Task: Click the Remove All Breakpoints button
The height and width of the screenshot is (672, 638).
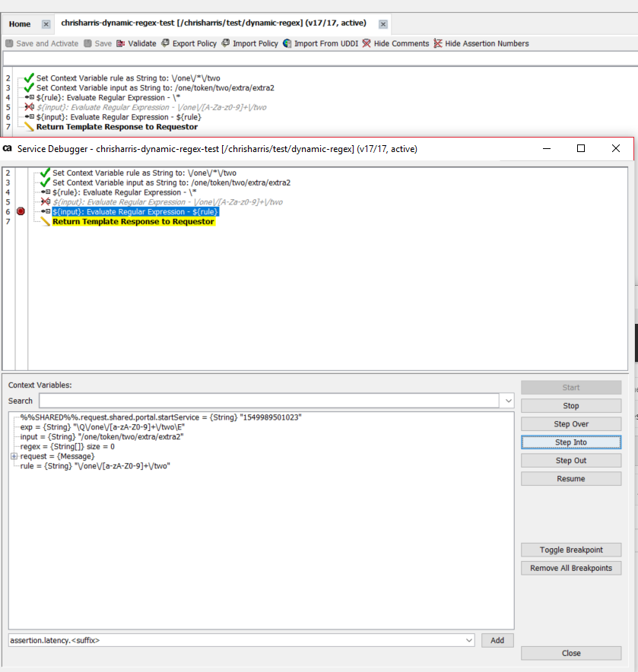Action: [x=570, y=568]
